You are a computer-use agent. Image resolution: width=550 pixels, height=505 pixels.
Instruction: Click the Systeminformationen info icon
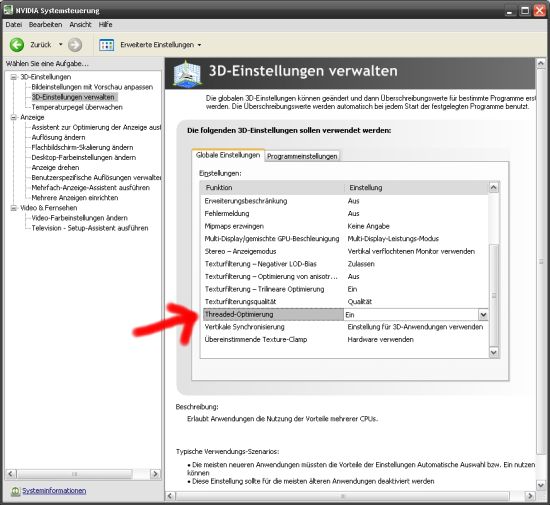coord(15,491)
